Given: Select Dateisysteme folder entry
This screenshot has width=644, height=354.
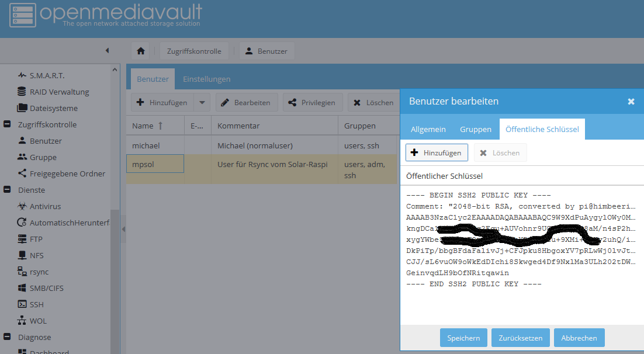Looking at the screenshot, I should tap(53, 108).
